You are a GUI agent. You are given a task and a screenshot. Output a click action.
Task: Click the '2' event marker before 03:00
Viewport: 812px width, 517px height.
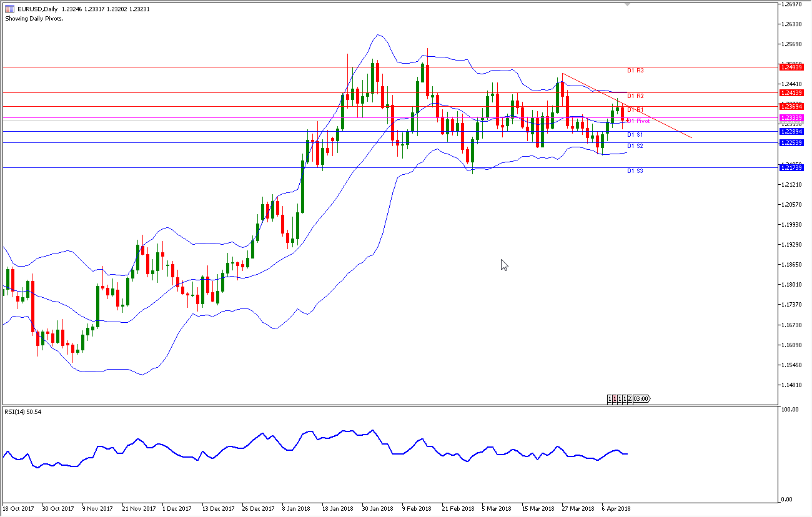coord(630,399)
